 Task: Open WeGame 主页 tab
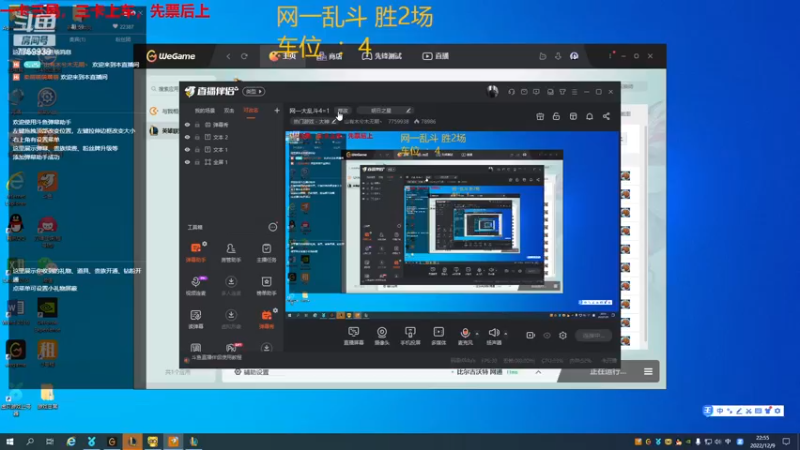click(283, 56)
